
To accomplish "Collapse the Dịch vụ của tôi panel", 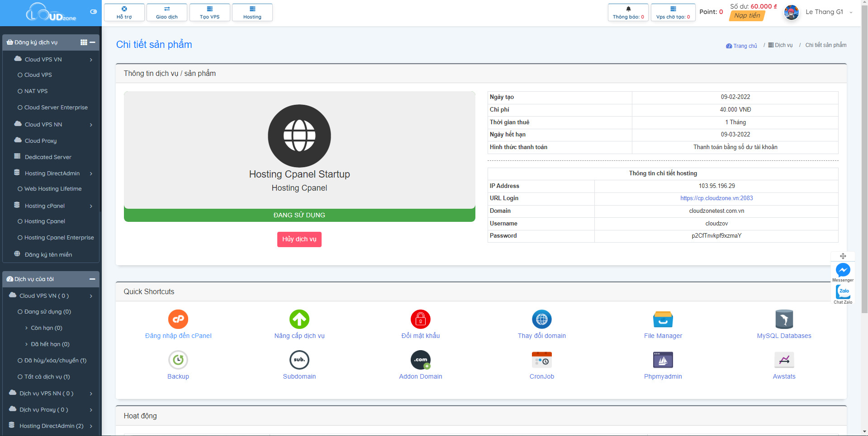I will pyautogui.click(x=93, y=279).
